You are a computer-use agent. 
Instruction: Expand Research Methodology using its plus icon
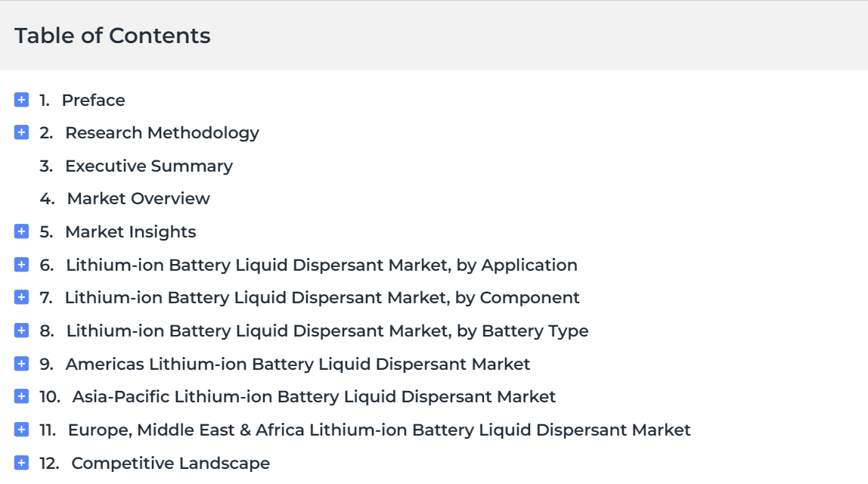pos(22,132)
